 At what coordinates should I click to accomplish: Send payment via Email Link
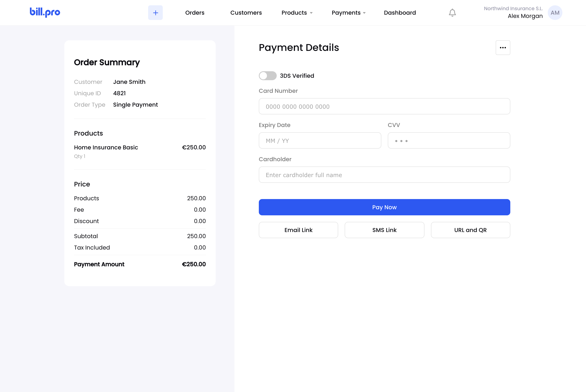[x=298, y=230]
